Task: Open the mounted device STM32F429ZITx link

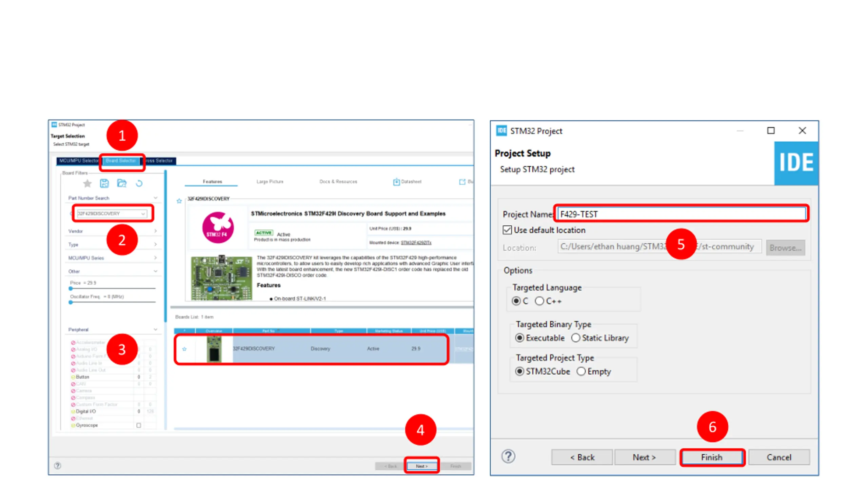Action: [416, 243]
